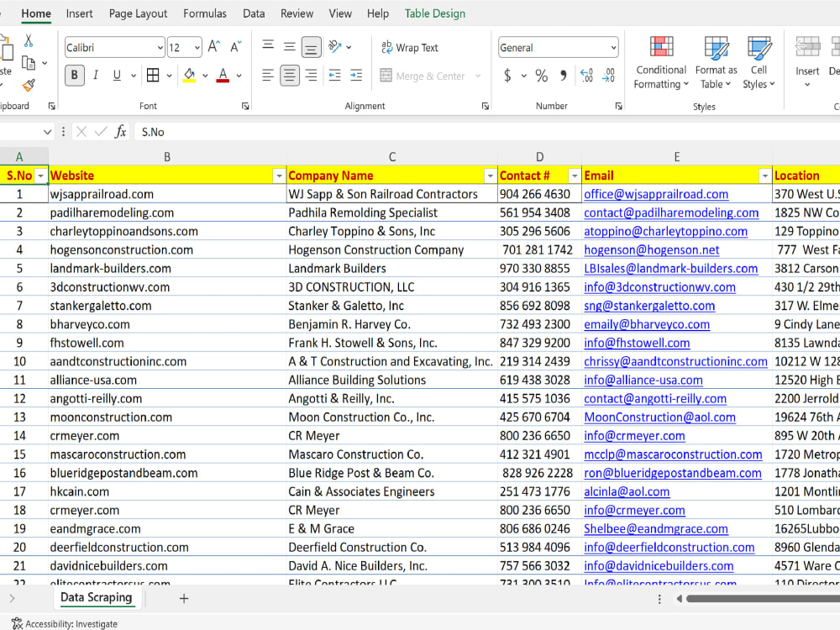Open Company Name column filter dropdown
840x630 pixels.
(x=491, y=176)
